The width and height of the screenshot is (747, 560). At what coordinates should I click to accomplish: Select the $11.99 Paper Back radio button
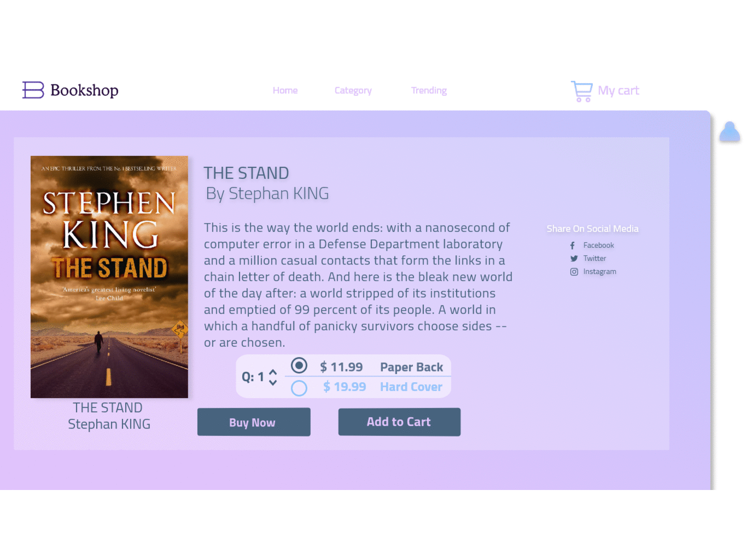point(299,365)
